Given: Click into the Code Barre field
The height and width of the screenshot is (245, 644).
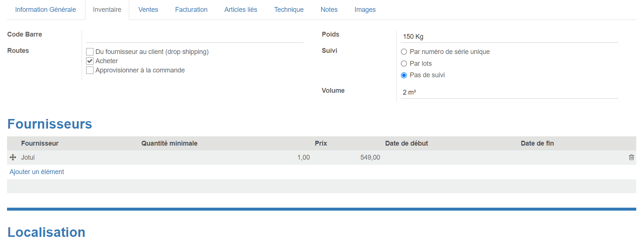Looking at the screenshot, I should point(195,37).
